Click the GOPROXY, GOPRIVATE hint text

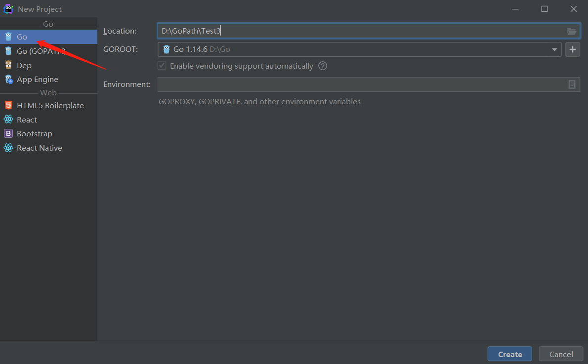[x=259, y=102]
